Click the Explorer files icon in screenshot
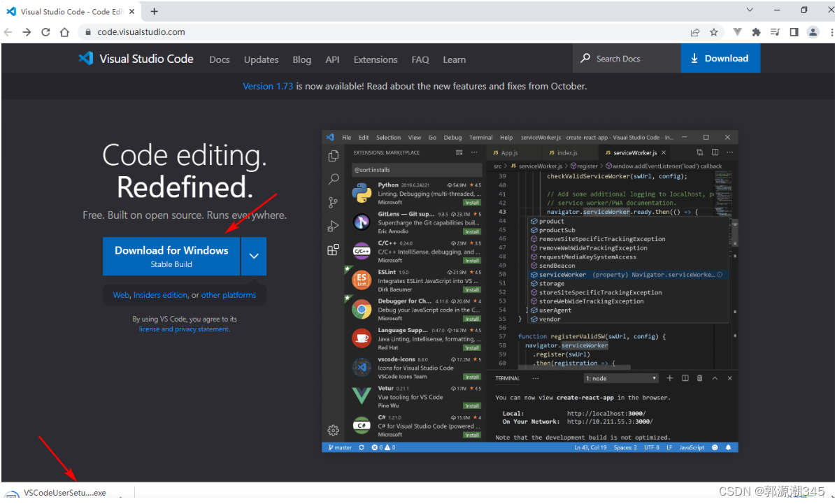 point(334,155)
